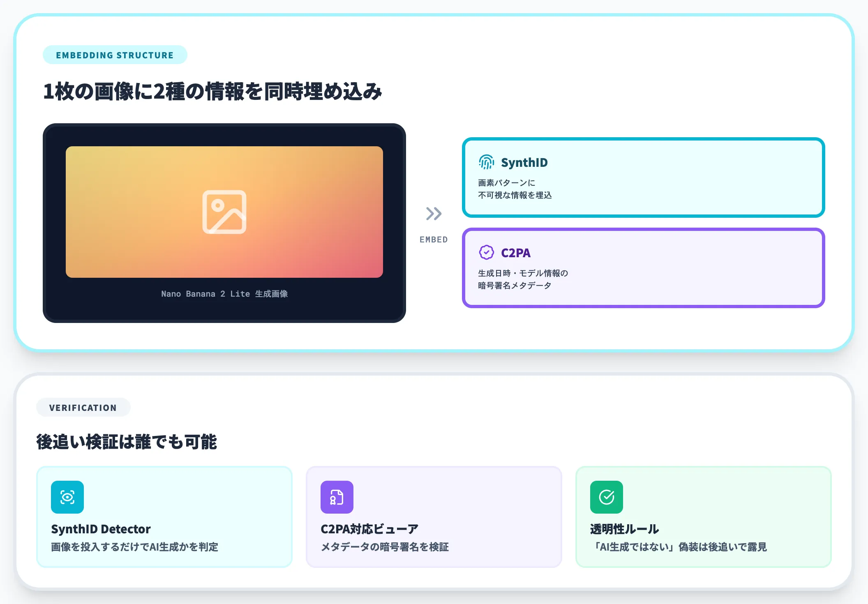
Task: Click text '生成日時・モデル情報の 暗号署名メタデータ'
Action: [523, 279]
